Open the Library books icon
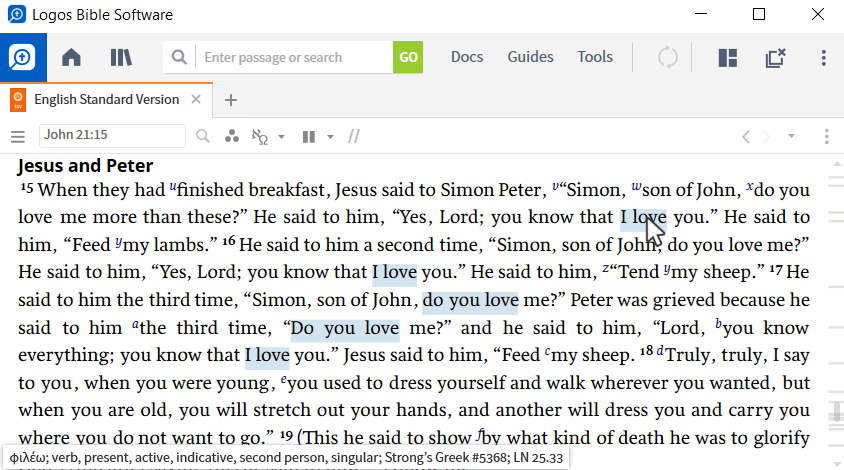This screenshot has height=470, width=844. (121, 57)
